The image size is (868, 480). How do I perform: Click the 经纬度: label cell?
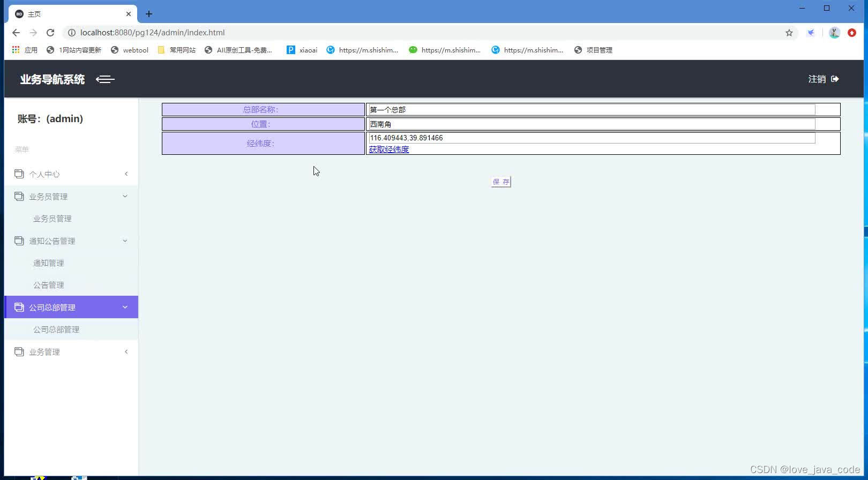pyautogui.click(x=263, y=144)
